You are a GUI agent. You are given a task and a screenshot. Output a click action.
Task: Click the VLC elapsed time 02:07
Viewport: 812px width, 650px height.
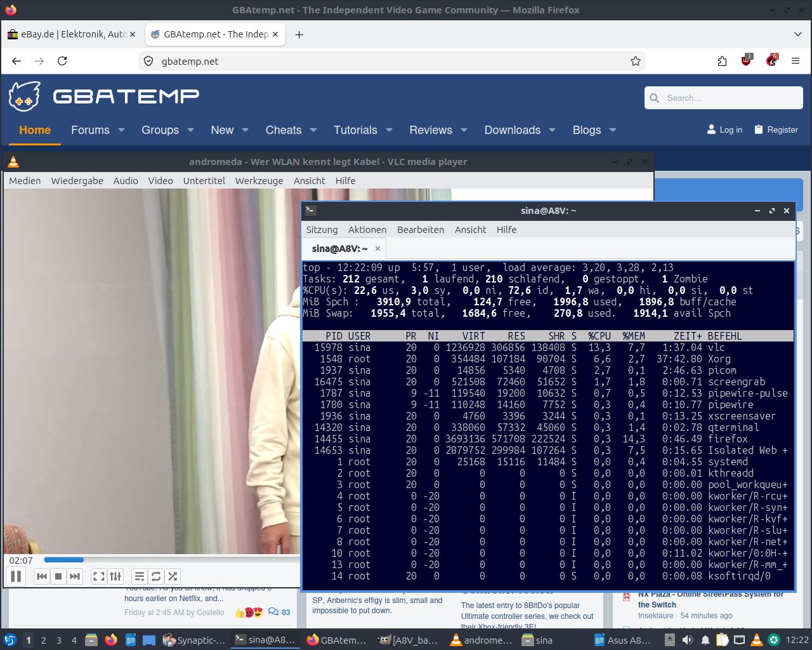pos(21,560)
